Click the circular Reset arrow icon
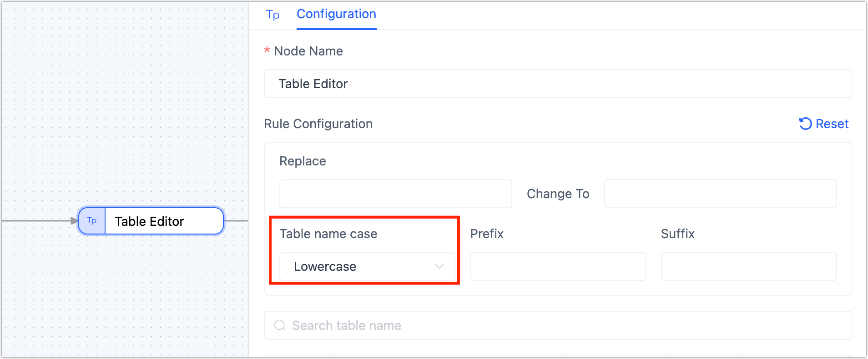The width and height of the screenshot is (868, 359). coord(805,124)
